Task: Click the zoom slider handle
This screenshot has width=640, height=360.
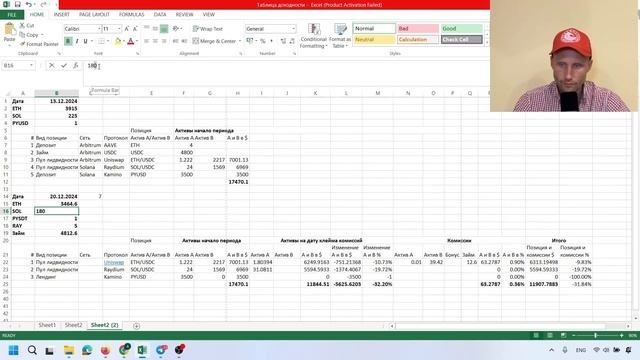Action: pyautogui.click(x=596, y=336)
